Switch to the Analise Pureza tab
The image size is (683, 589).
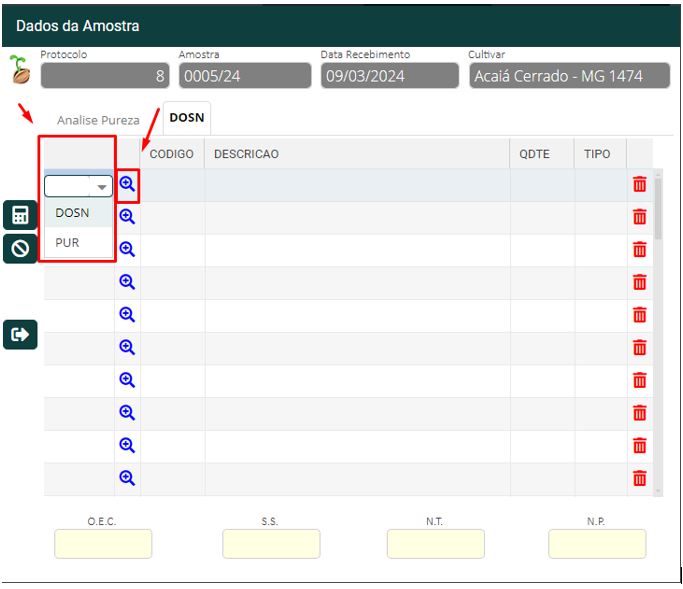pyautogui.click(x=98, y=120)
